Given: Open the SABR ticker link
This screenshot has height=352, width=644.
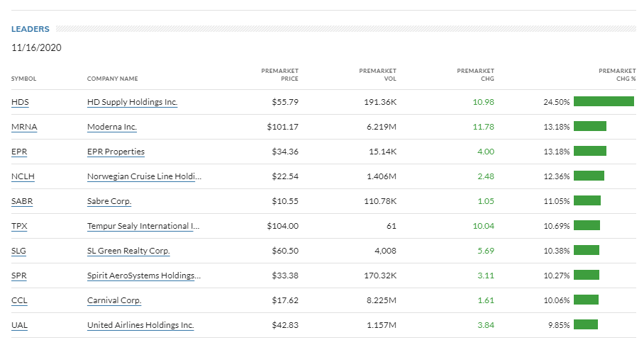Looking at the screenshot, I should [x=22, y=201].
